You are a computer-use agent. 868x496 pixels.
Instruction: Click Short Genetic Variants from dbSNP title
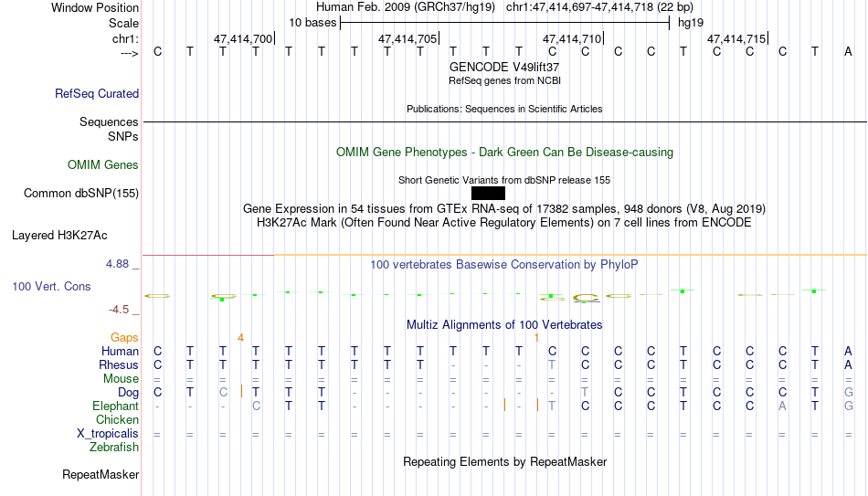point(504,180)
